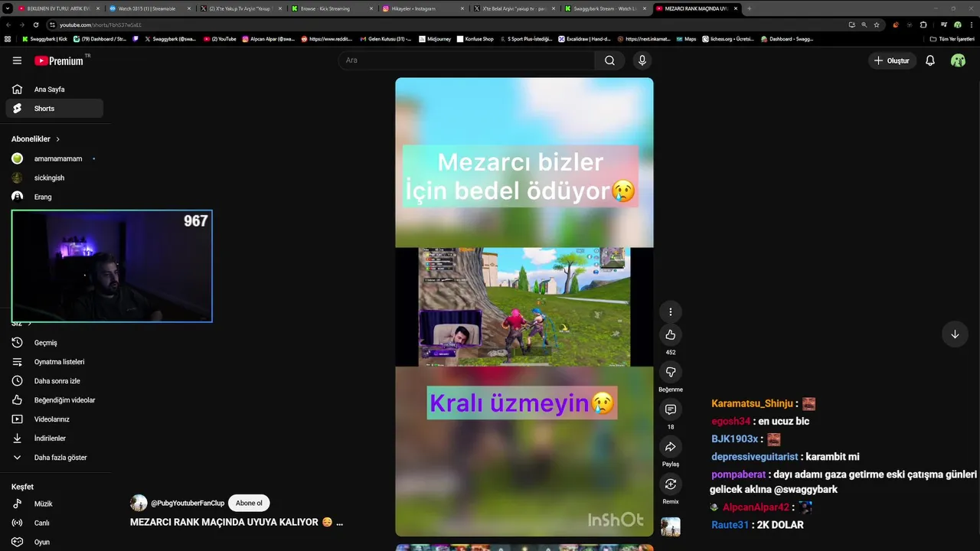This screenshot has width=980, height=551.
Task: Open the tab search dropdown arrow
Action: coord(9,8)
